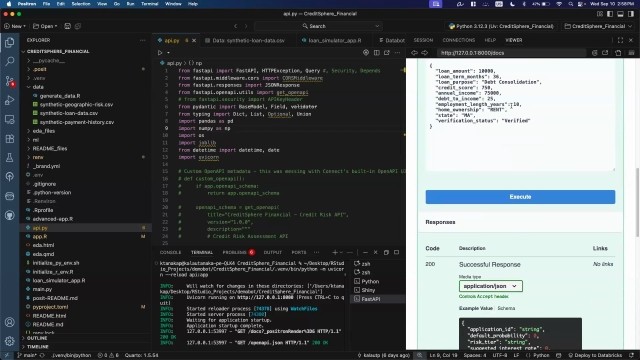Open Source Control view with badge
The width and height of the screenshot is (640, 360).
(x=9, y=81)
